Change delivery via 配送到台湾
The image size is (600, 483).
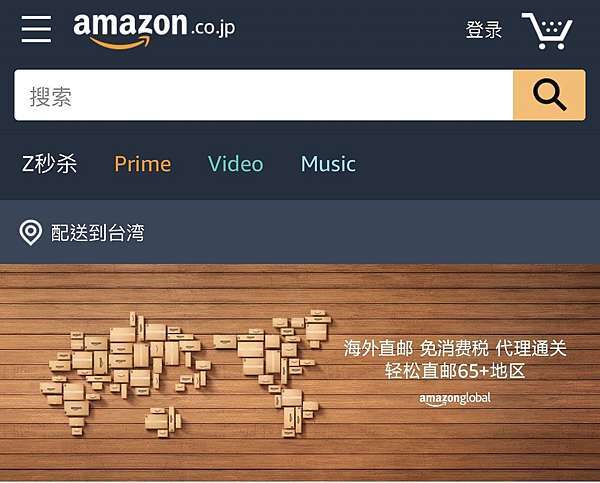(98, 233)
